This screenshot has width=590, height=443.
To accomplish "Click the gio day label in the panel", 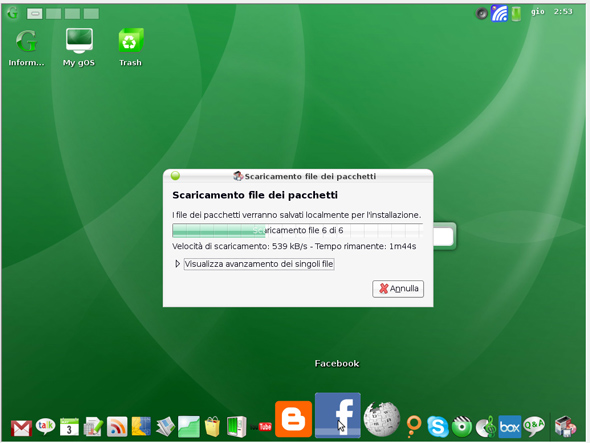I will (538, 12).
